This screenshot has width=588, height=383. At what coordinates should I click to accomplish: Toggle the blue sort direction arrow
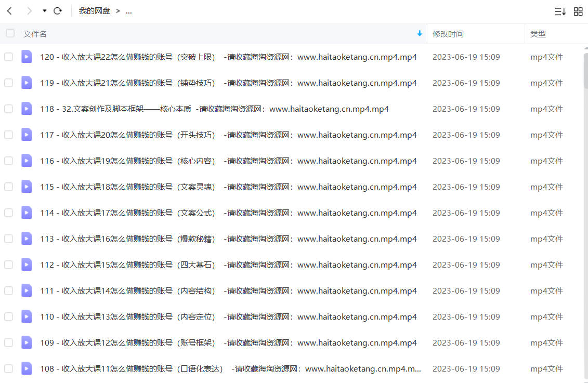click(x=419, y=33)
